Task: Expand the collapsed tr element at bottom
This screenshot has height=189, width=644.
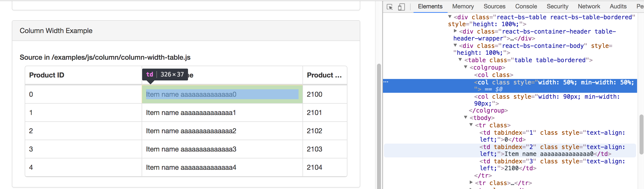Action: (471, 183)
